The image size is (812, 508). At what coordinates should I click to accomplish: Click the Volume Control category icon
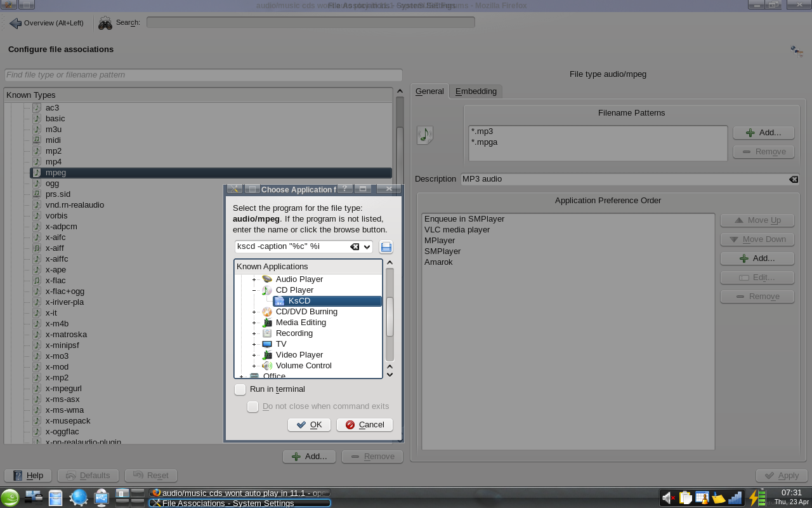point(267,366)
